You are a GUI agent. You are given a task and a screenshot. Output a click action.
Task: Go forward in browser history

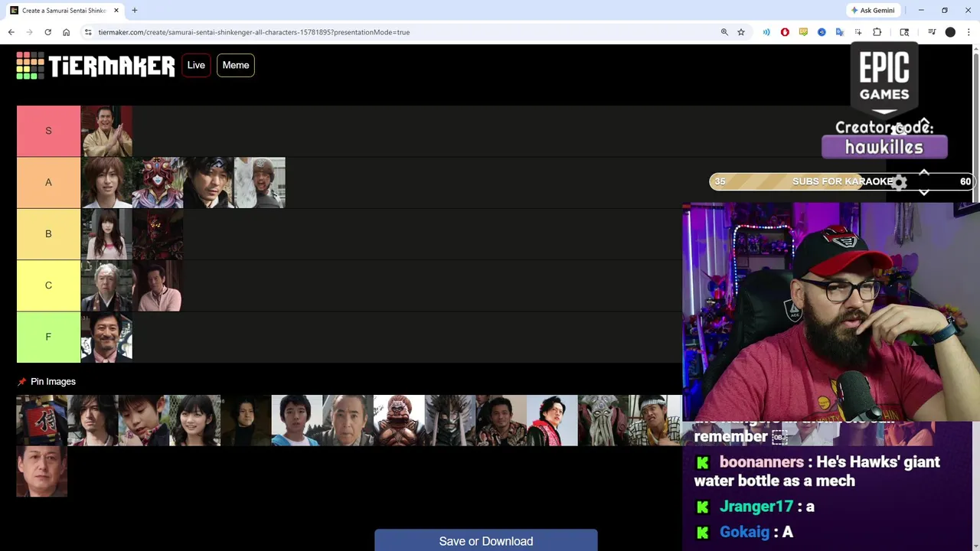pyautogui.click(x=29, y=32)
